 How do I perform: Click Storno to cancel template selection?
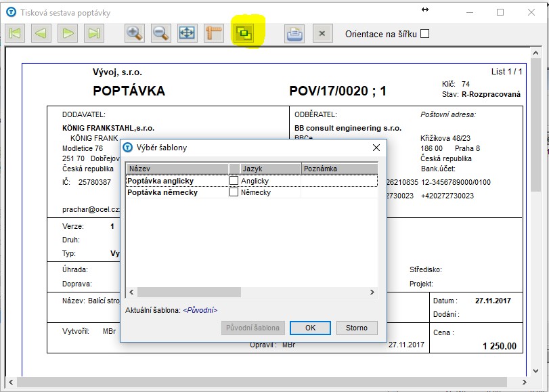tap(357, 328)
